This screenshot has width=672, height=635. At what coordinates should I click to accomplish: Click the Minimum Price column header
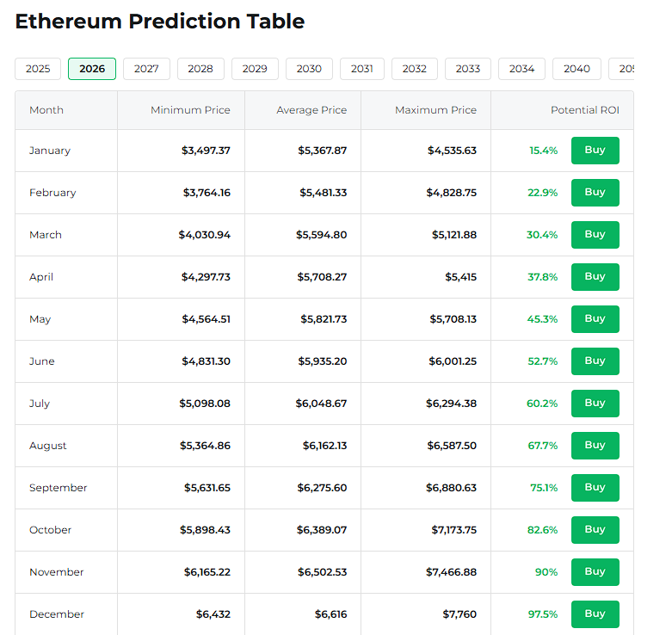190,110
